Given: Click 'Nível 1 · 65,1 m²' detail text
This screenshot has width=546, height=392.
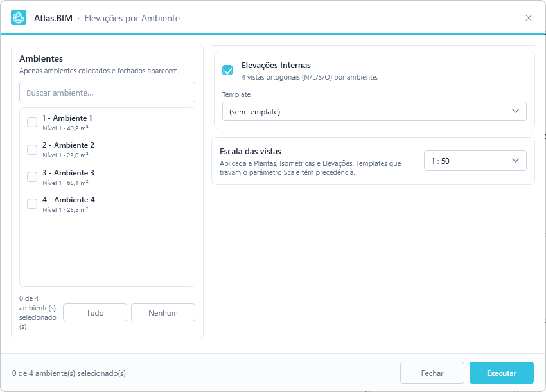Looking at the screenshot, I should [x=66, y=183].
